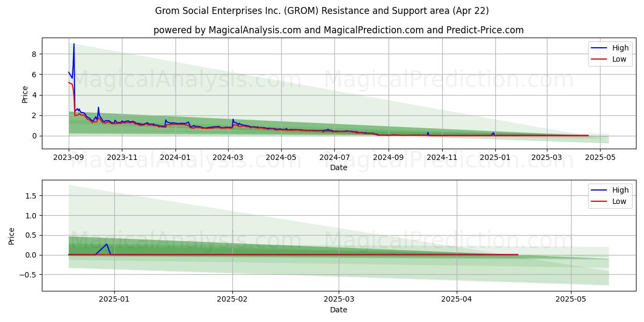This screenshot has width=644, height=322.
Task: Click the '2025-03' label on top chart
Action: pyautogui.click(x=547, y=157)
